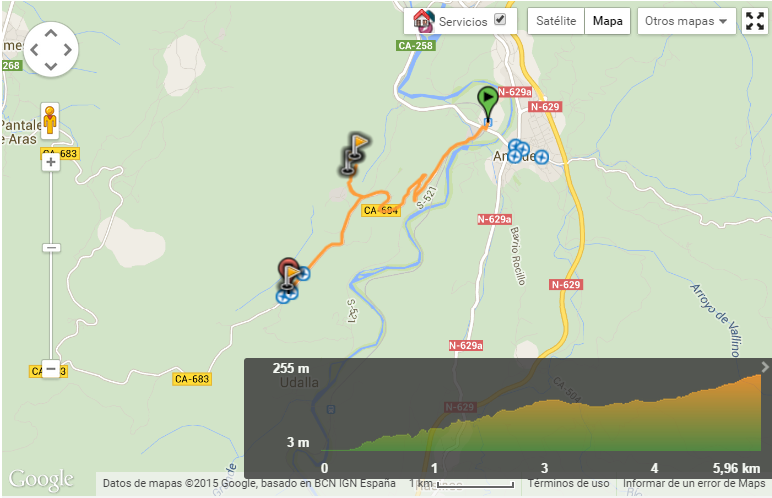Pan the map down with arrow
The image size is (772, 498).
click(x=51, y=66)
